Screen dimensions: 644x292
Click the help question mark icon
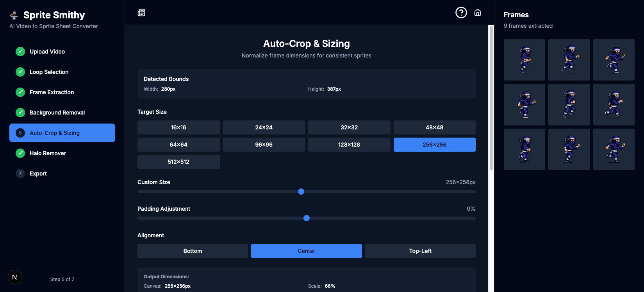(461, 13)
